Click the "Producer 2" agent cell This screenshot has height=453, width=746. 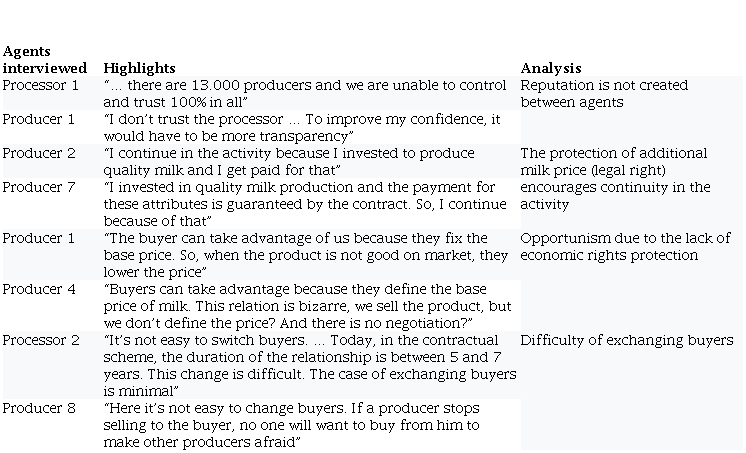coord(38,153)
